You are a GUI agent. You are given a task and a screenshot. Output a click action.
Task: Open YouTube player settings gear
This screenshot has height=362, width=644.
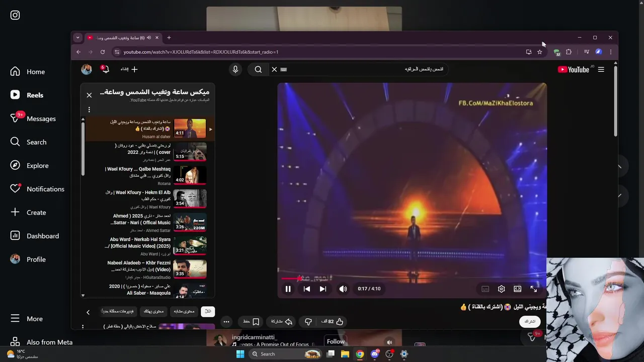(x=501, y=289)
